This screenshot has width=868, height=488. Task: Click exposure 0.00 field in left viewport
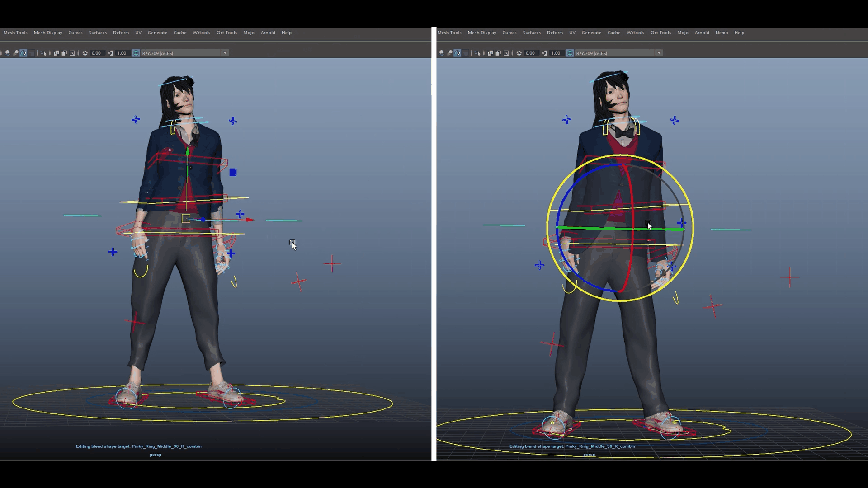(97, 53)
